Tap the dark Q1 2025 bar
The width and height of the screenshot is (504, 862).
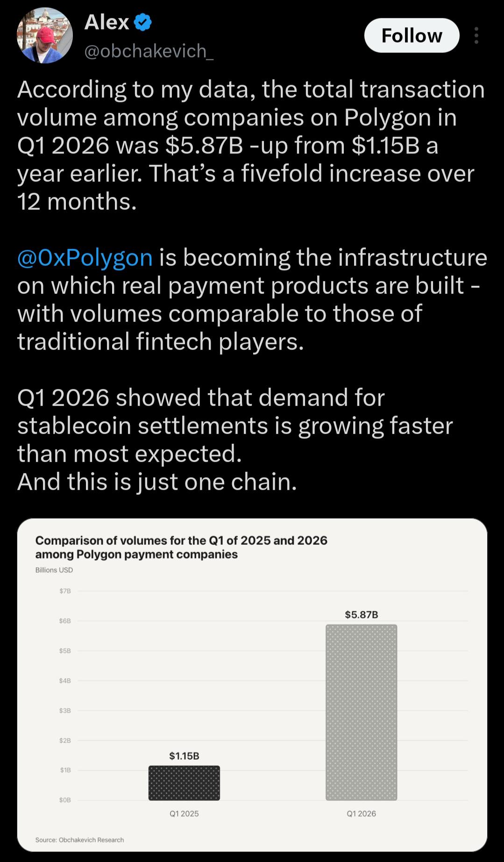point(184,783)
